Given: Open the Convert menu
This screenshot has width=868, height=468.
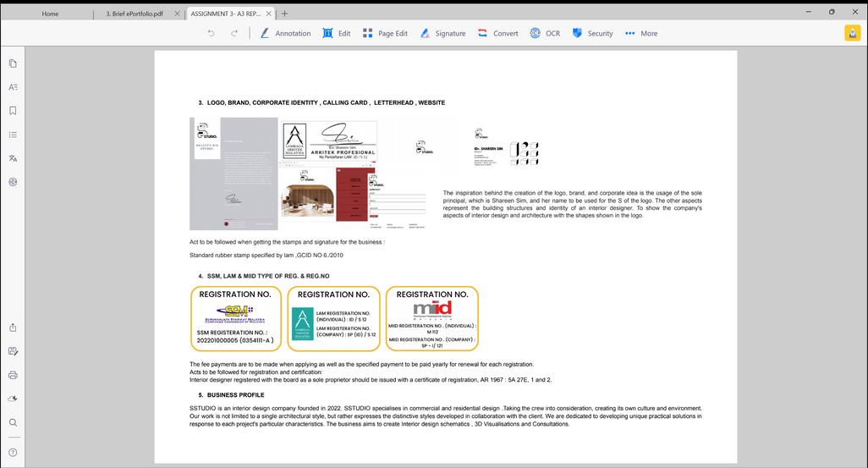Looking at the screenshot, I should 497,33.
